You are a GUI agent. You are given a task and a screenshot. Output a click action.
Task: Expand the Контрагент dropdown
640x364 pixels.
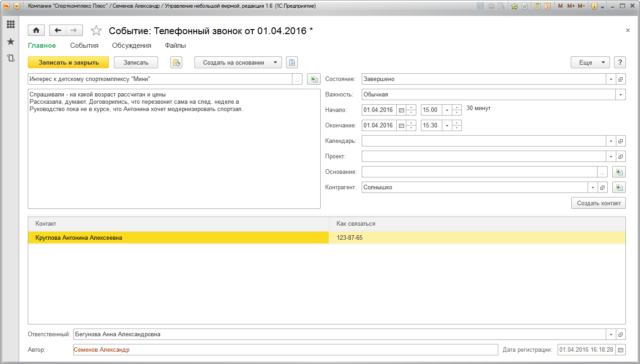click(593, 187)
